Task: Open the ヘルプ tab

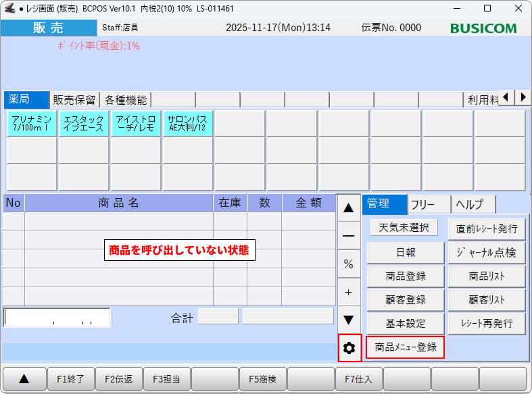Action: tap(473, 204)
